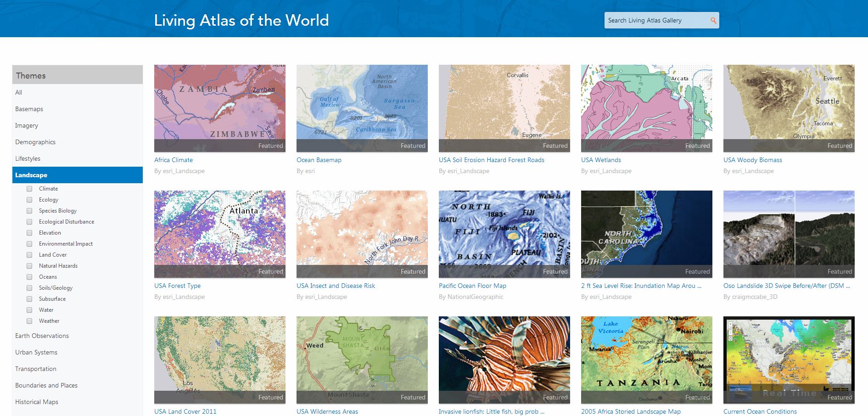Check the Species Biology checkbox
The image size is (868, 416).
29,211
